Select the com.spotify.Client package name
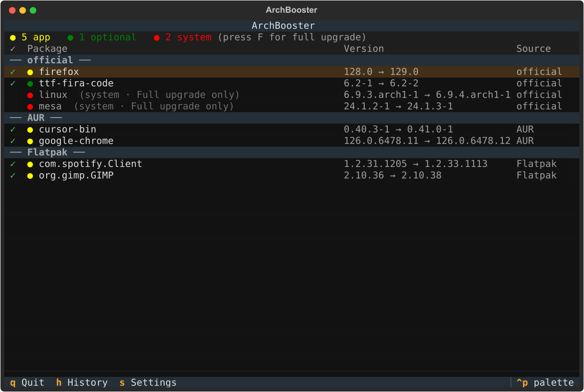The width and height of the screenshot is (584, 392). tap(91, 164)
